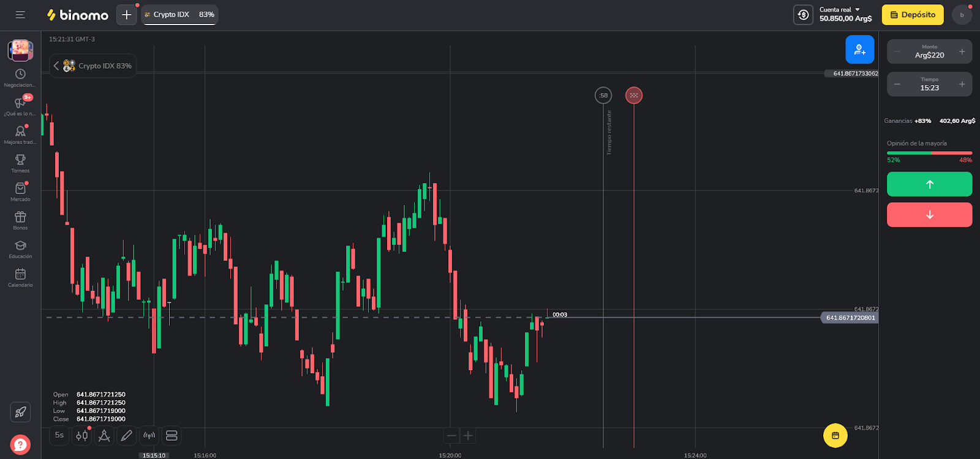Open the help question mark bubble

(20, 444)
